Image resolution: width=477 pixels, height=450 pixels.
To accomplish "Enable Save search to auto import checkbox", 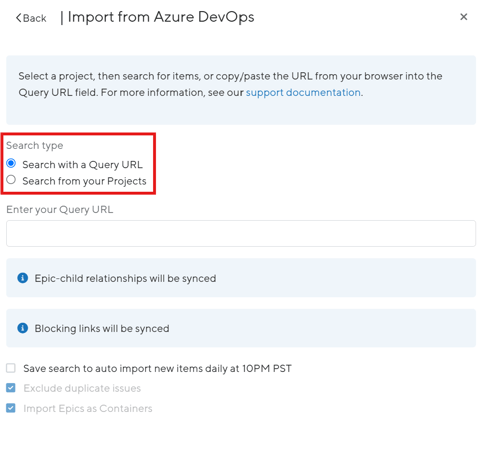I will (11, 368).
